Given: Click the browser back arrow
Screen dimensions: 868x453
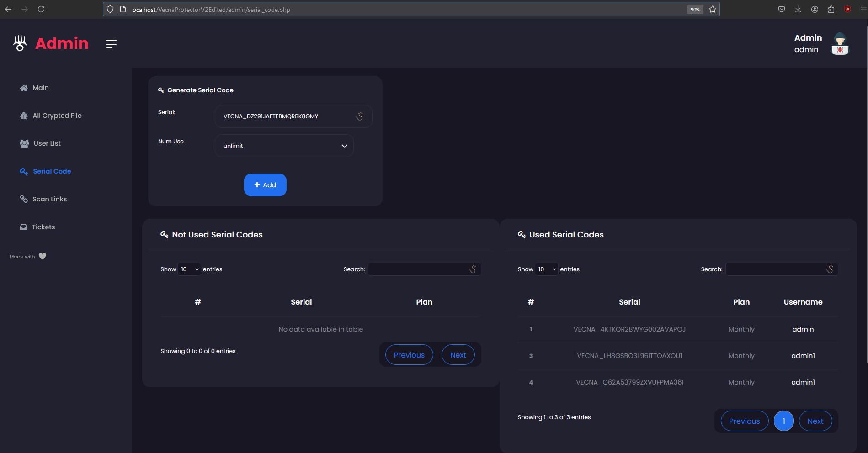Looking at the screenshot, I should (x=8, y=9).
